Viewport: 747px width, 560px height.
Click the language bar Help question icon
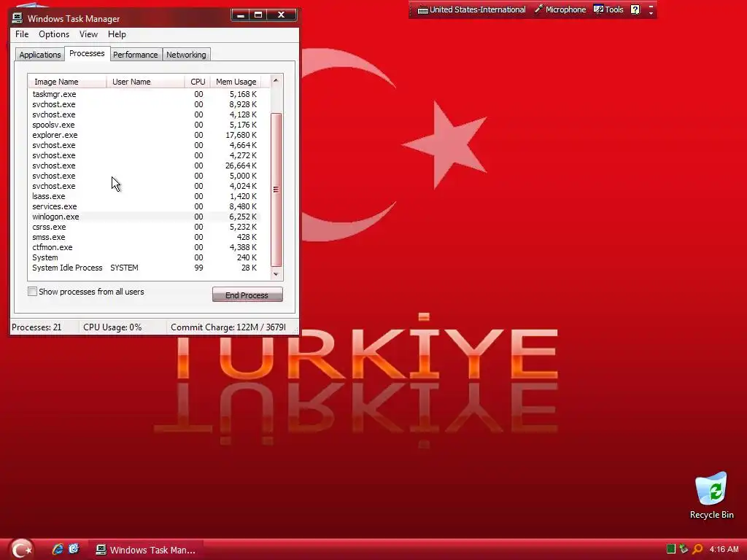pyautogui.click(x=635, y=9)
